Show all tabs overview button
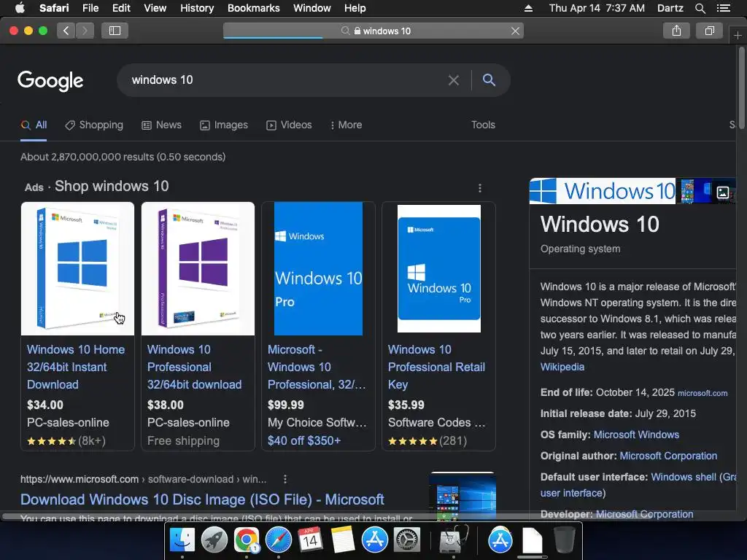Image resolution: width=747 pixels, height=560 pixels. point(710,31)
